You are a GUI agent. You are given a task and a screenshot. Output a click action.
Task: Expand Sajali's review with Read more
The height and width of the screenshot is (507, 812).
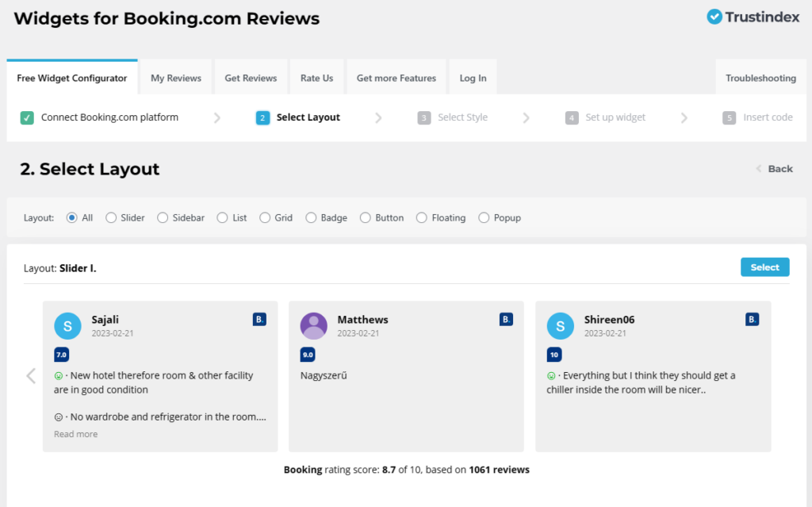point(75,433)
